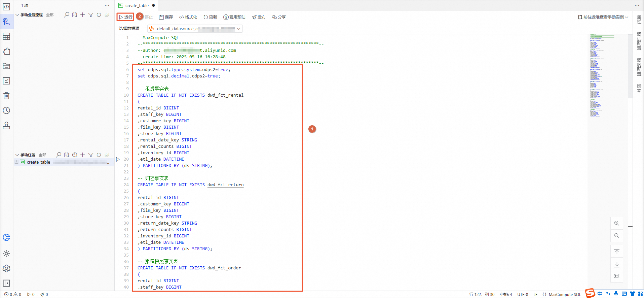This screenshot has height=298, width=644.
Task: Open the 属性 properties side tab
Action: [639, 20]
